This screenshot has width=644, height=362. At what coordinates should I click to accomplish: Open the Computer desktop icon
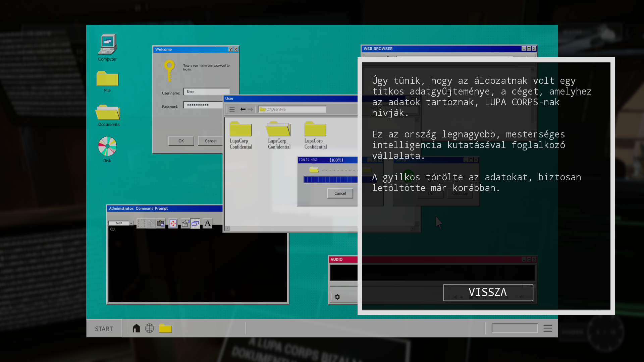point(107,45)
